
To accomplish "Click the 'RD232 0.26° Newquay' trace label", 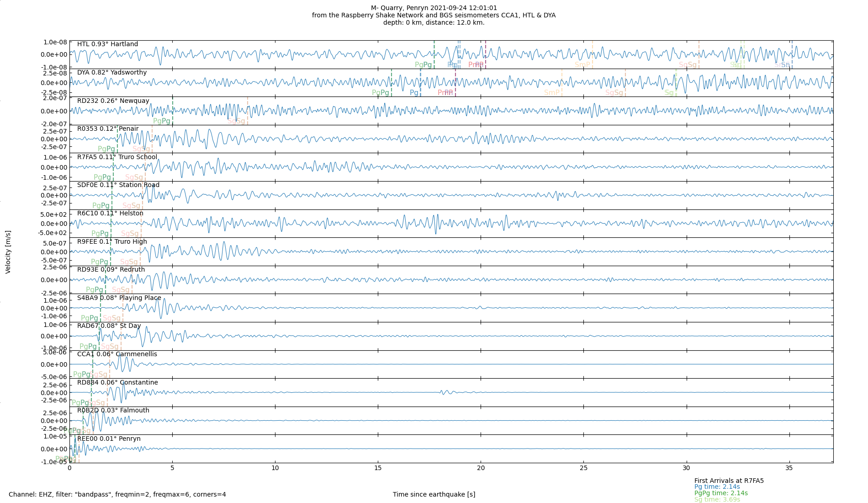I will 113,101.
